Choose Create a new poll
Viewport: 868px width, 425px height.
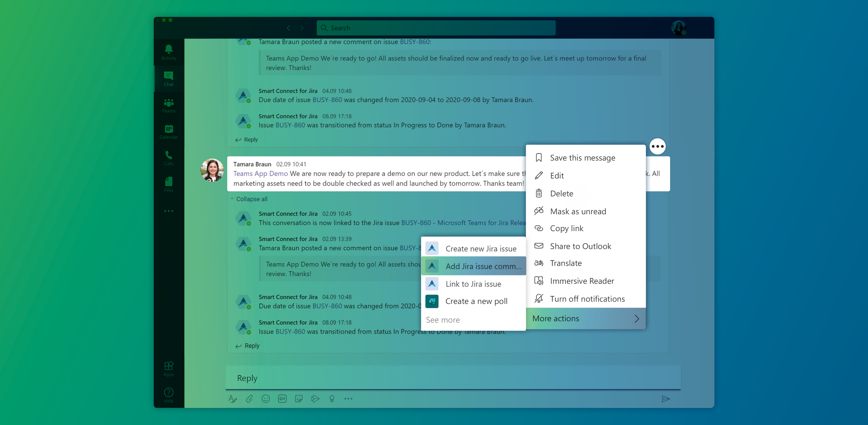click(473, 301)
